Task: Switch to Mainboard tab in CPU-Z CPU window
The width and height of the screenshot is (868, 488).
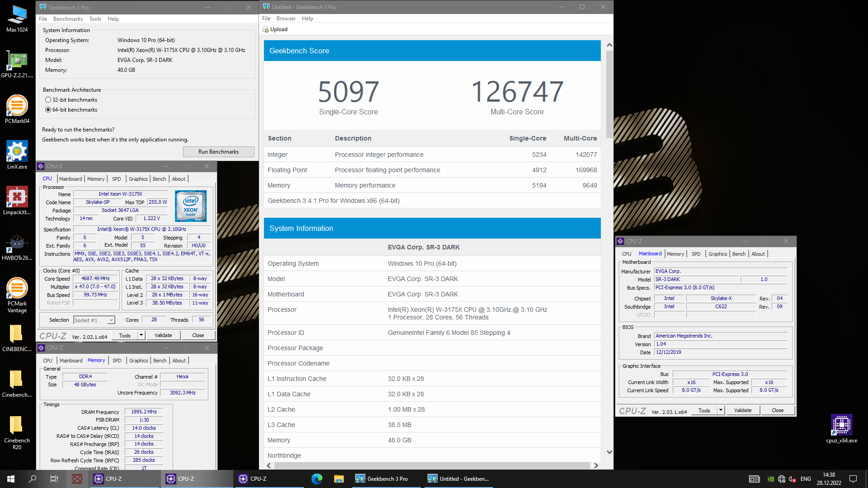Action: [71, 179]
